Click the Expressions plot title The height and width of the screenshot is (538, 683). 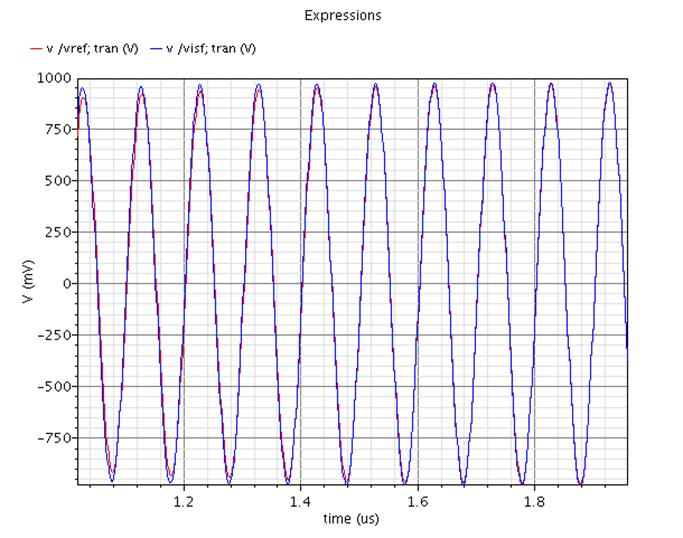[x=343, y=15]
